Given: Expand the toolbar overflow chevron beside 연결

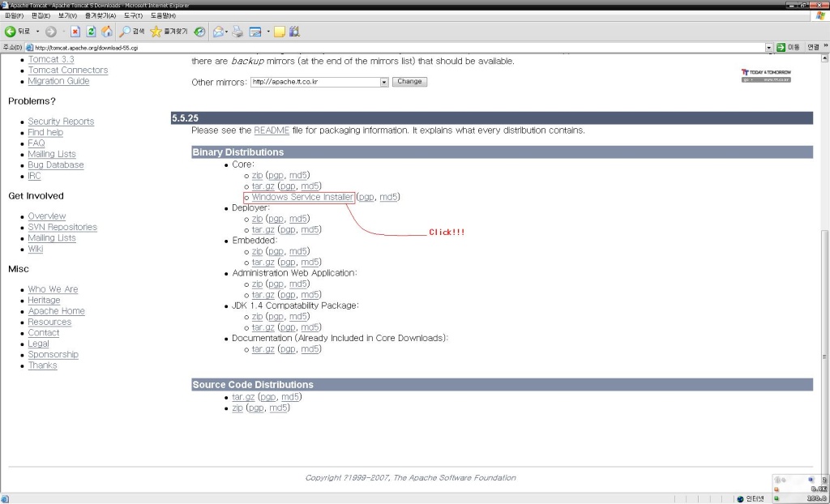Looking at the screenshot, I should click(x=825, y=46).
